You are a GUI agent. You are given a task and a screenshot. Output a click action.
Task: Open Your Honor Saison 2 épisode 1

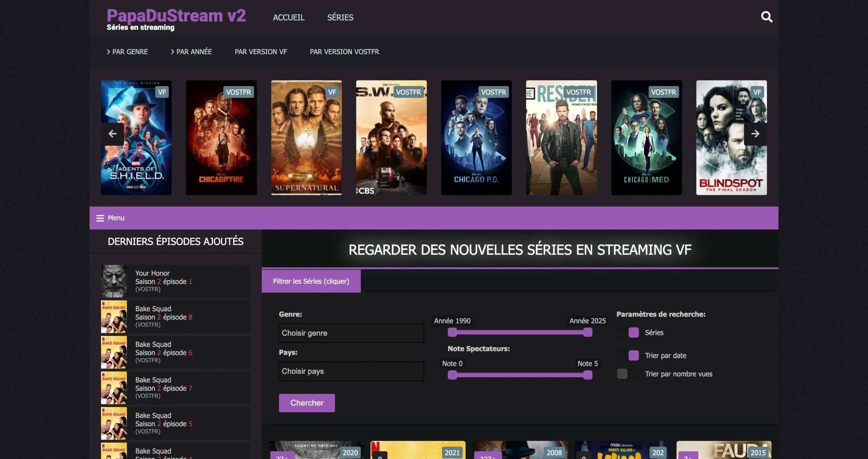click(176, 281)
